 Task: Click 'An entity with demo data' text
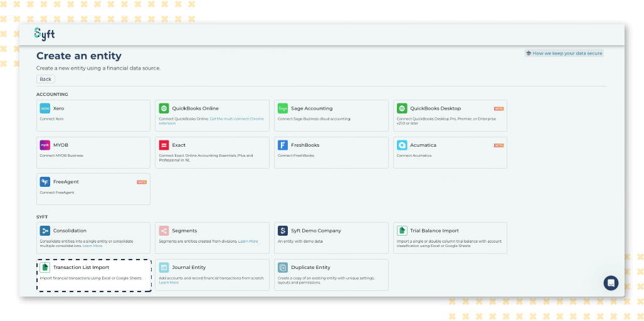point(300,241)
